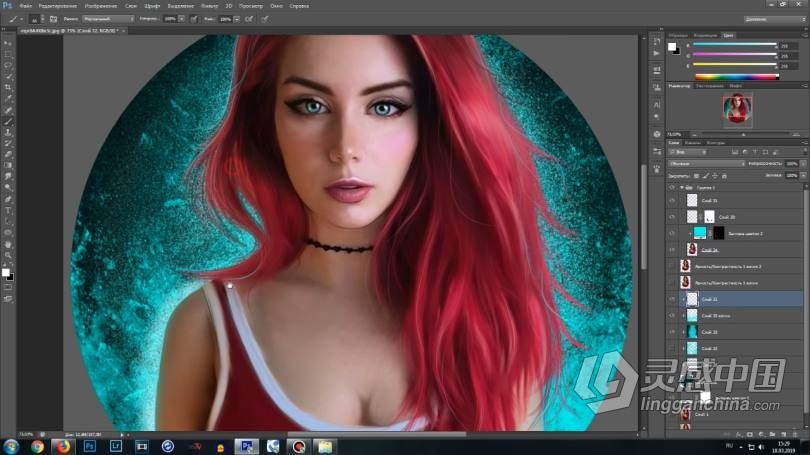
Task: Open brush opacity arrow in options bar
Action: pyautogui.click(x=181, y=19)
